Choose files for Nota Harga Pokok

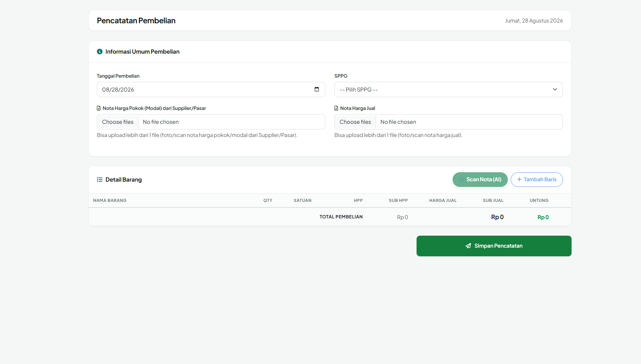pyautogui.click(x=118, y=122)
